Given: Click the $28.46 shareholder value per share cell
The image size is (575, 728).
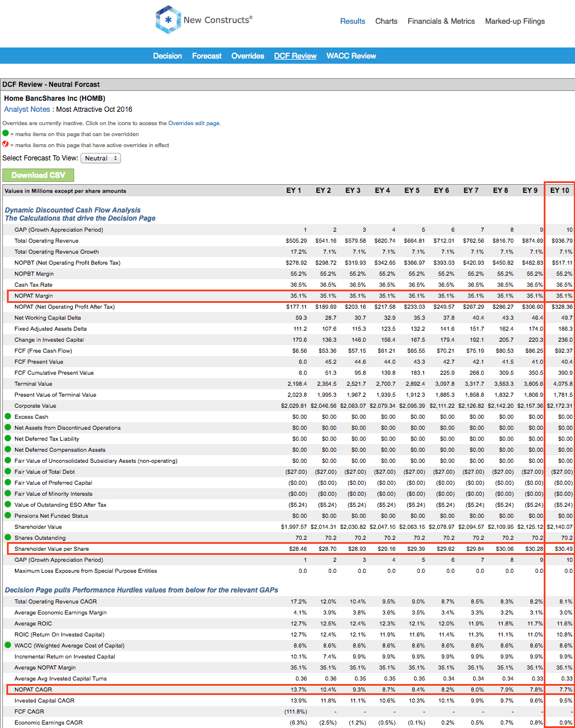Looking at the screenshot, I should coord(298,549).
